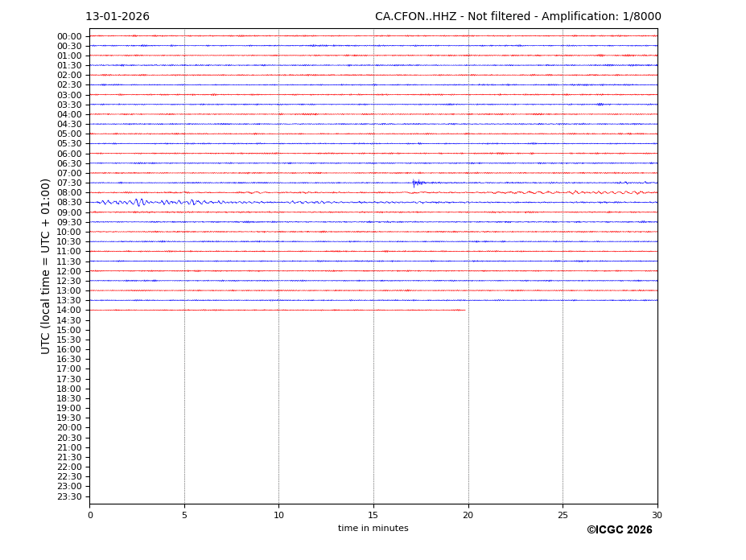Select the 23:30 time label

[69, 496]
